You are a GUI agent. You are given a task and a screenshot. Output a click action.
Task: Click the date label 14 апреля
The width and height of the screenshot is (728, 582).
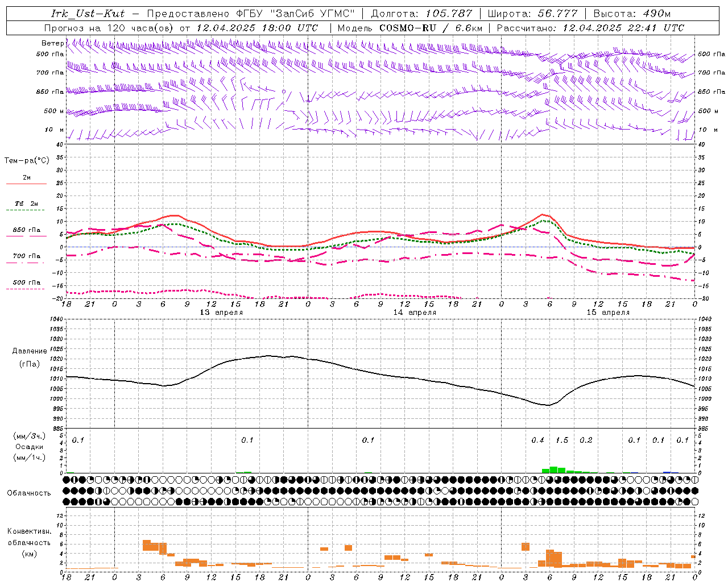(x=415, y=313)
